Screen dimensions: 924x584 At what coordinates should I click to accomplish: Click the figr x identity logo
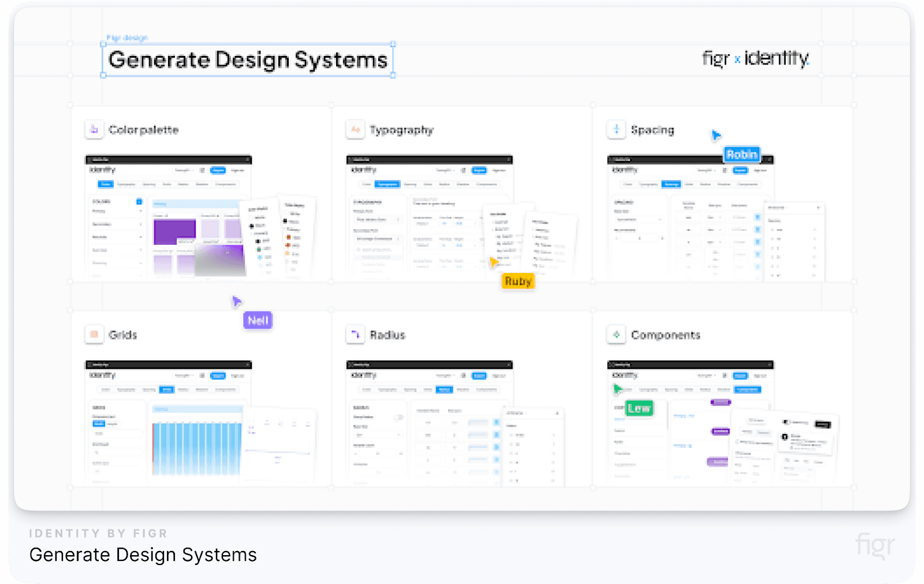coord(754,58)
